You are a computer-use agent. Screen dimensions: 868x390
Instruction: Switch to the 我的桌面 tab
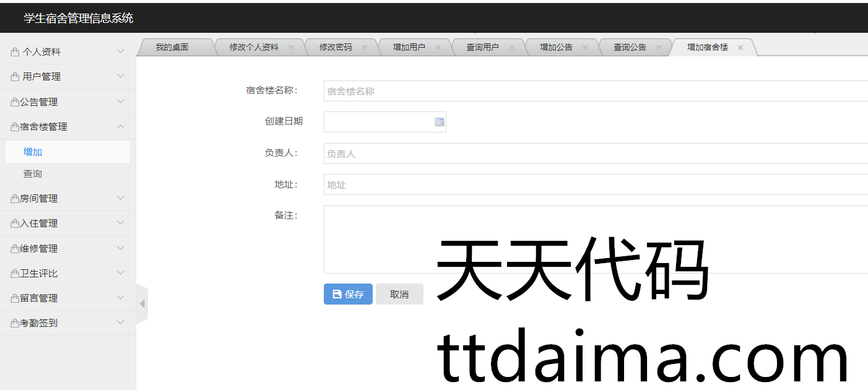pyautogui.click(x=172, y=48)
